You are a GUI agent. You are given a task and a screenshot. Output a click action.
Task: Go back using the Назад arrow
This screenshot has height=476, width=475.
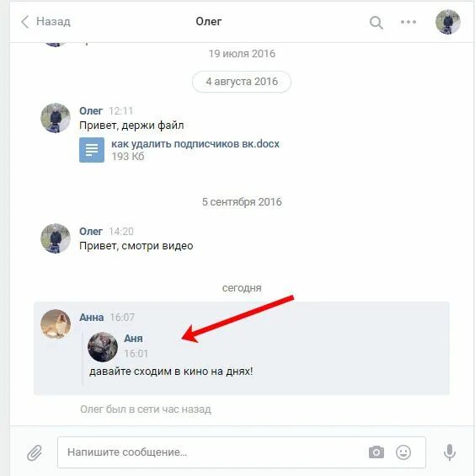click(45, 22)
